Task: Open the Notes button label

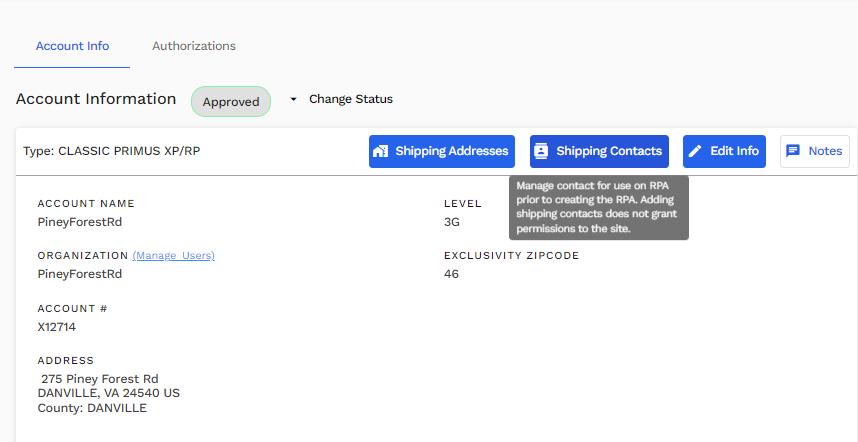Action: pyautogui.click(x=825, y=151)
